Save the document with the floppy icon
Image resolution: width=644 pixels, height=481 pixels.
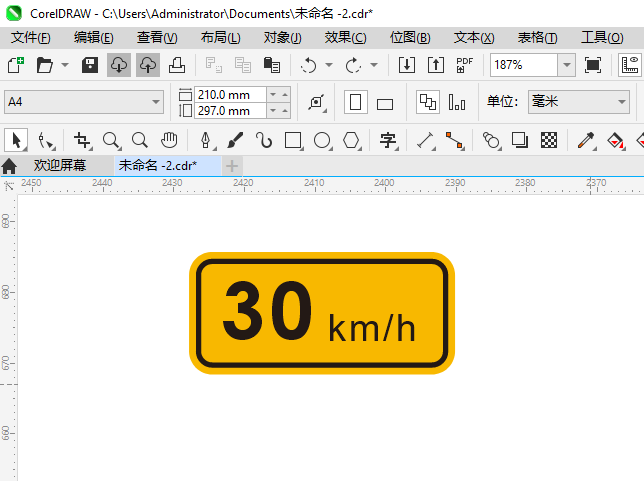click(x=90, y=65)
